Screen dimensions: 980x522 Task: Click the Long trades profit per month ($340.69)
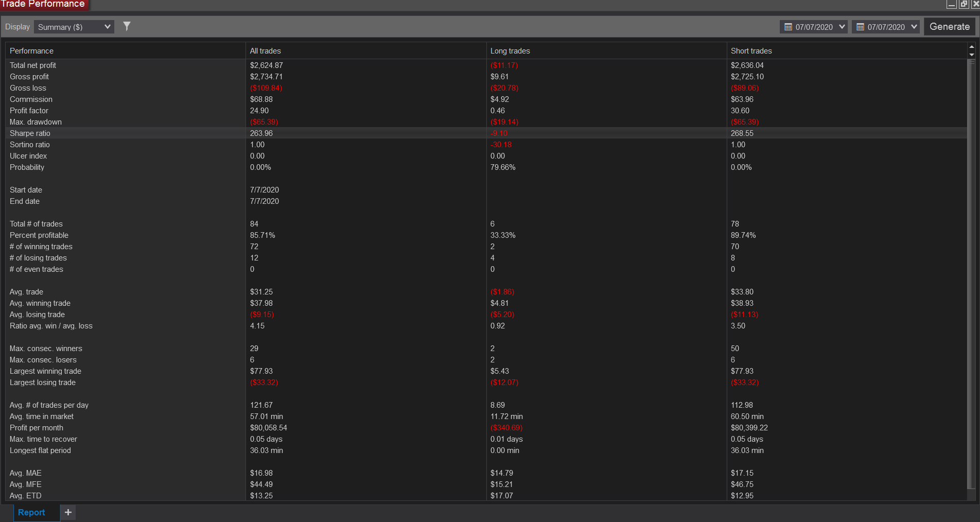[506, 428]
